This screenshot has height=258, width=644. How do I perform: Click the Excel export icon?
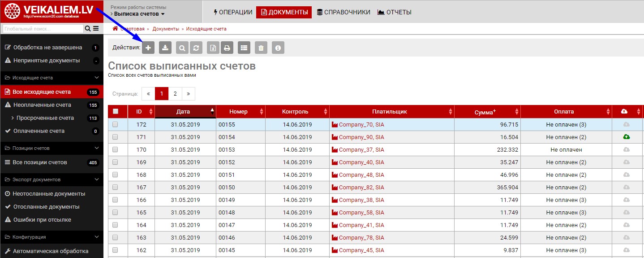214,48
